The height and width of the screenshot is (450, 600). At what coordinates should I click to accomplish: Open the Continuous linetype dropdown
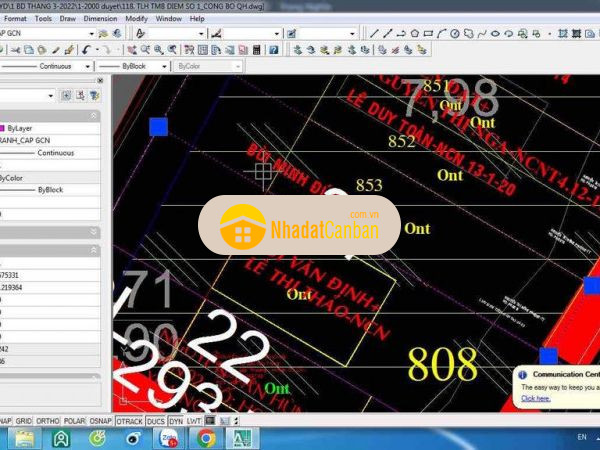pyautogui.click(x=88, y=66)
